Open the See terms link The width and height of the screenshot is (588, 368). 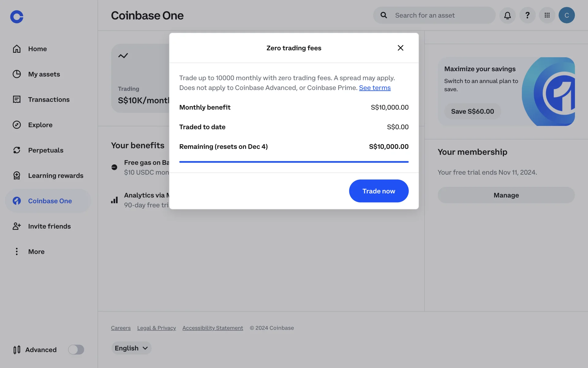[375, 88]
